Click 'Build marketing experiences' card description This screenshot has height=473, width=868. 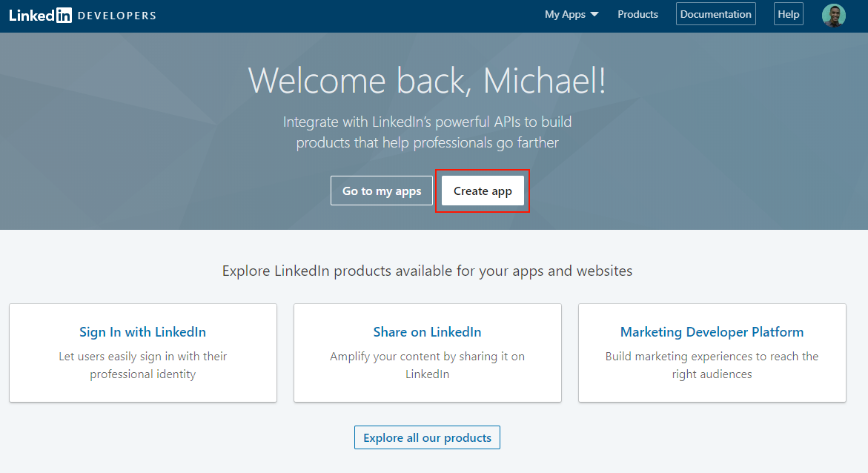(712, 365)
